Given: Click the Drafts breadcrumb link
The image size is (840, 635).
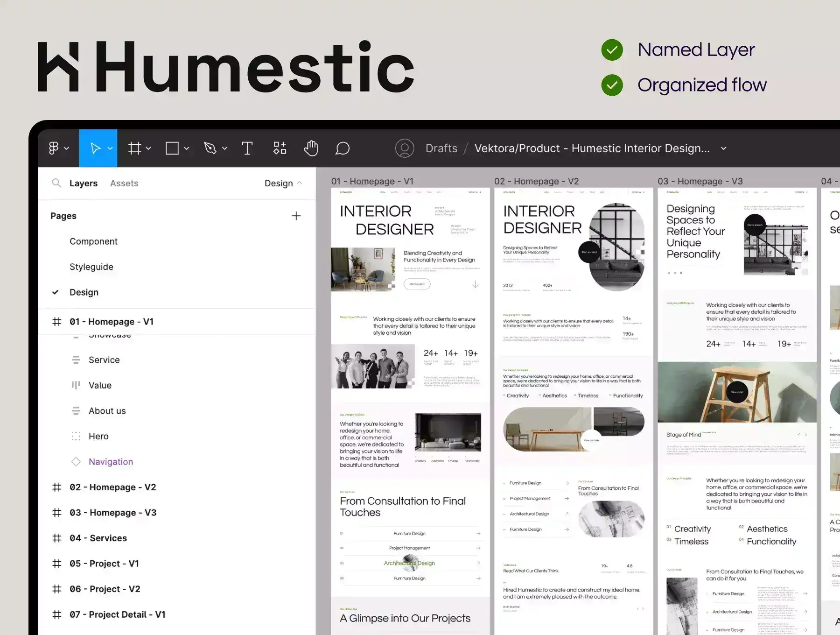Looking at the screenshot, I should [441, 148].
